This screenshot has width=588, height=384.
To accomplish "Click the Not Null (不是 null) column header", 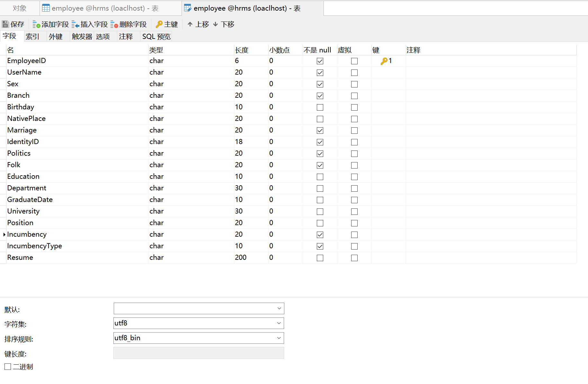I will (320, 50).
